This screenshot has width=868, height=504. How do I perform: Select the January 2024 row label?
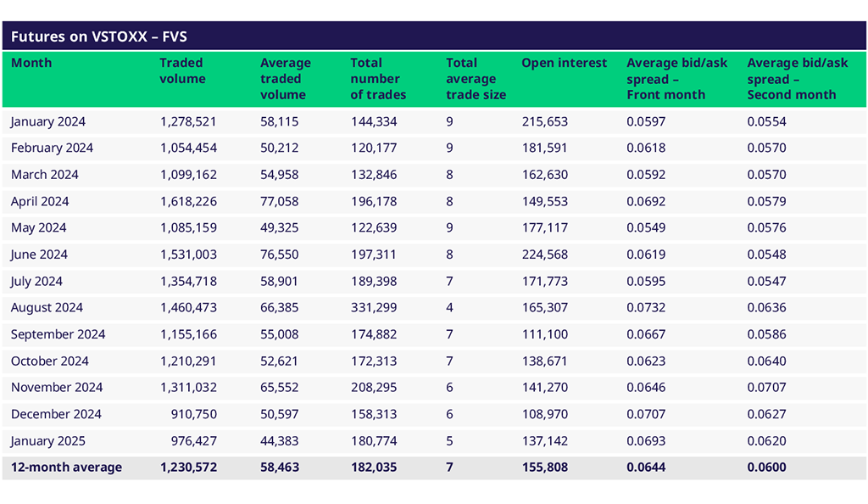click(48, 121)
